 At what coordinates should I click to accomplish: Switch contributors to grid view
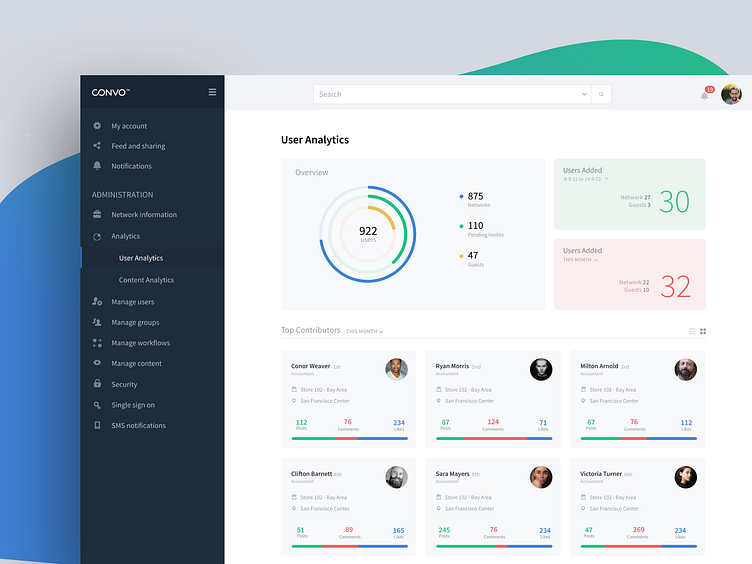click(x=703, y=331)
